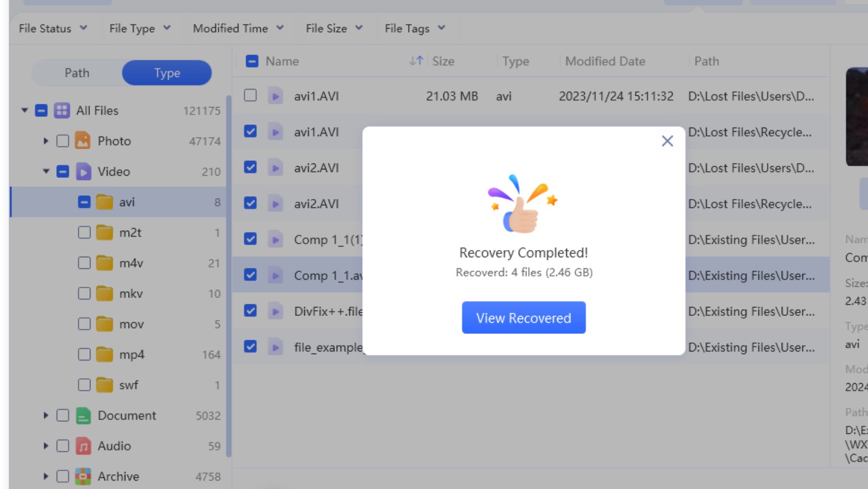The image size is (868, 489).
Task: Enable the mkv folder checkbox
Action: (84, 293)
